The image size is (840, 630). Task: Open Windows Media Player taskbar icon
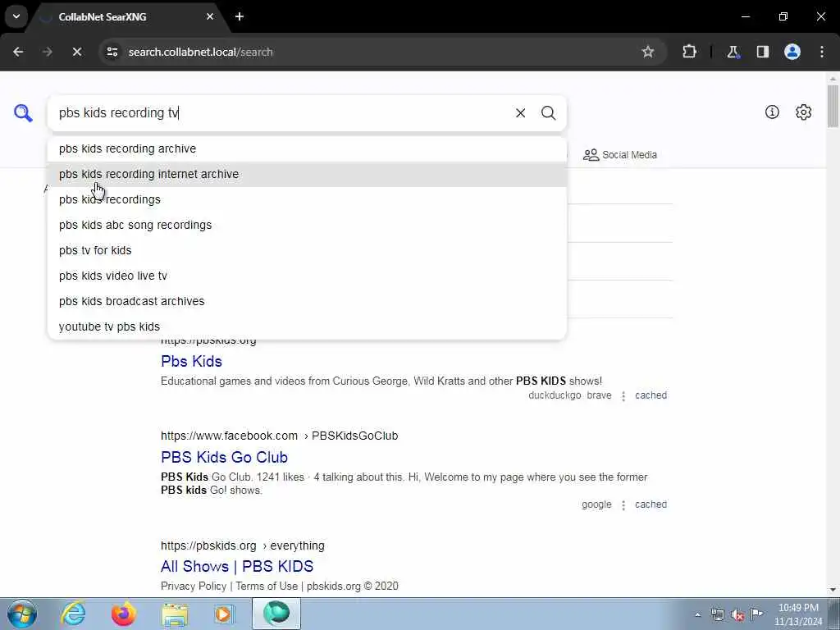tap(224, 614)
